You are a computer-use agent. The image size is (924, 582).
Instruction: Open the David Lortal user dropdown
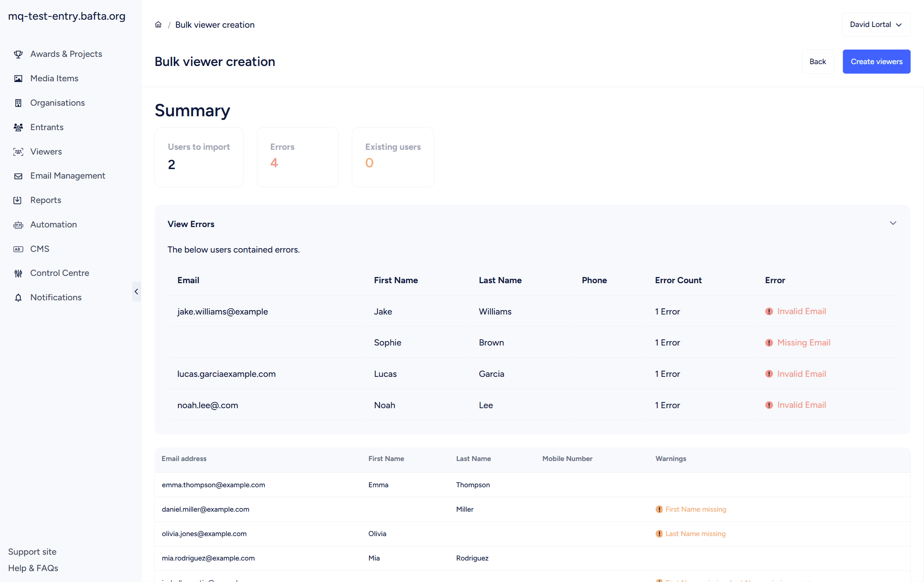point(876,24)
